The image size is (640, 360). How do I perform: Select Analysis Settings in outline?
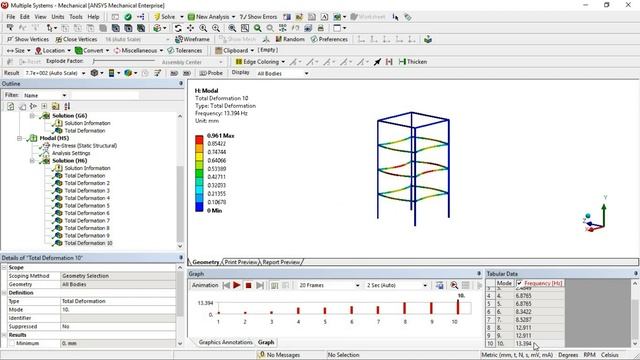[x=71, y=153]
